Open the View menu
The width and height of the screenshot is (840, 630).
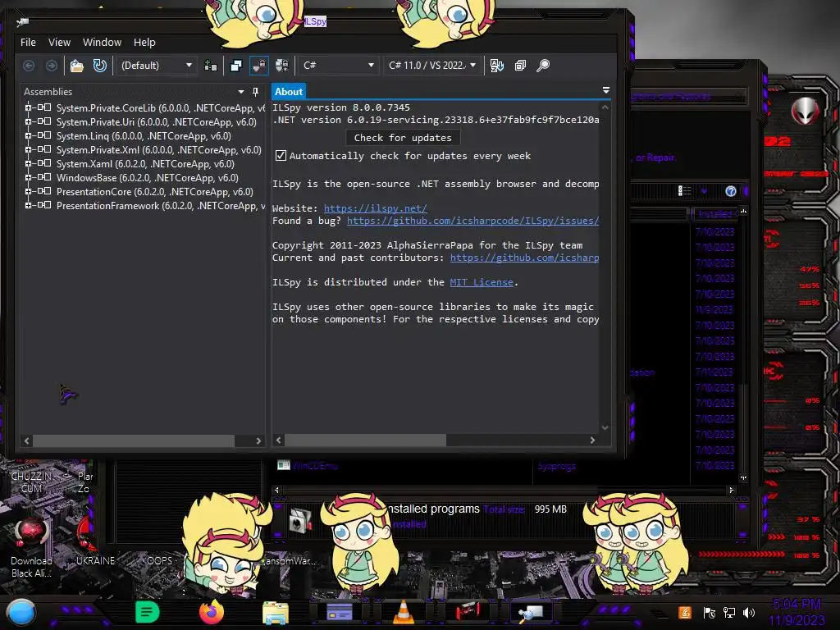pos(59,43)
